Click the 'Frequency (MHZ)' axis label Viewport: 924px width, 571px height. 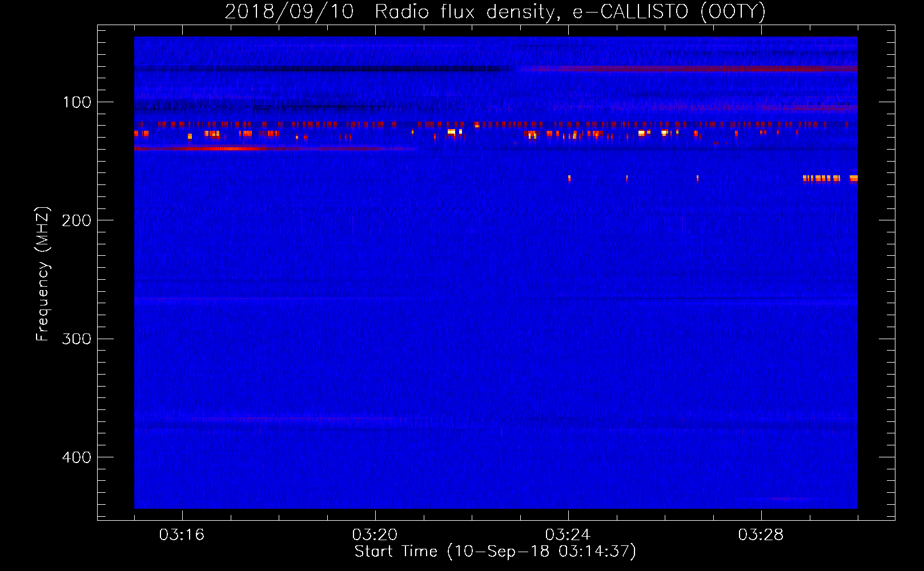click(43, 274)
